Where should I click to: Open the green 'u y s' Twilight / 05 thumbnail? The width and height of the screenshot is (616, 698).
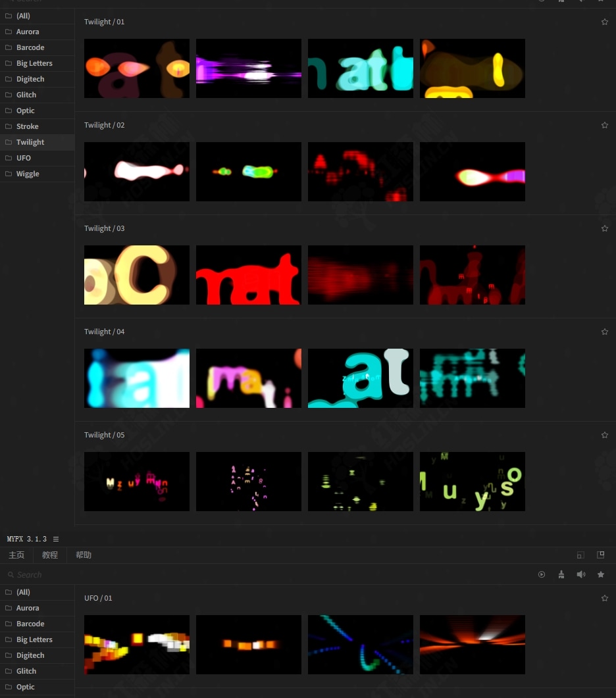[x=472, y=481]
